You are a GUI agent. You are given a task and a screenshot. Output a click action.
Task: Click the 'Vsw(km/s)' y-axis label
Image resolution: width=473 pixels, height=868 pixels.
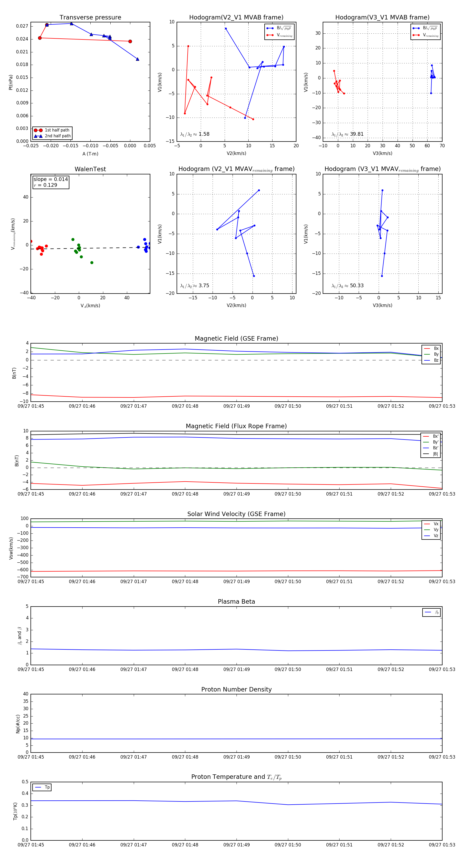11,548
